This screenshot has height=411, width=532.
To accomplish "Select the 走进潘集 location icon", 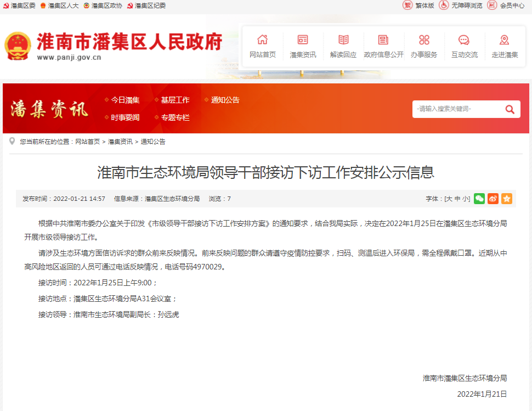I will click(503, 40).
